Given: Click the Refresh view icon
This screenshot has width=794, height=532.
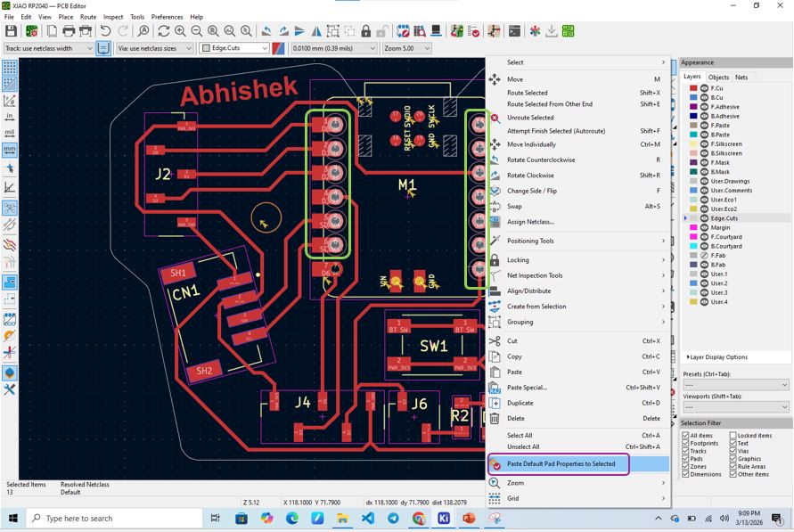Looking at the screenshot, I should click(x=164, y=31).
